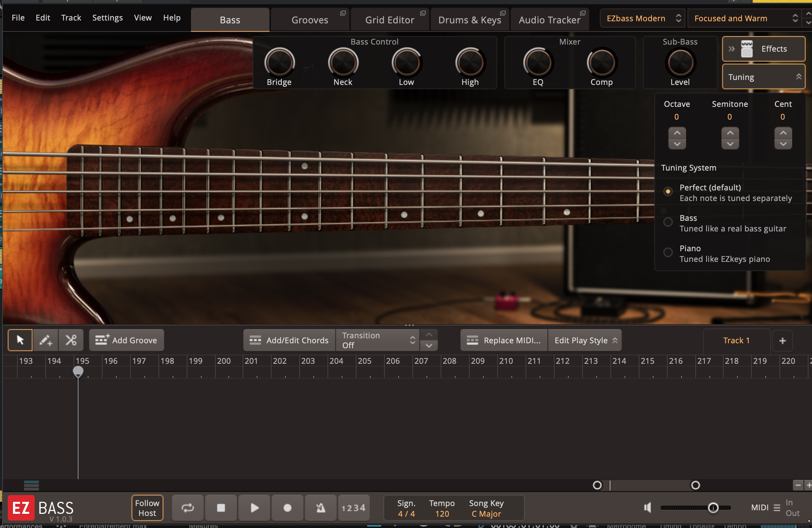
Task: Click the Add Groove icon button
Action: (x=102, y=340)
